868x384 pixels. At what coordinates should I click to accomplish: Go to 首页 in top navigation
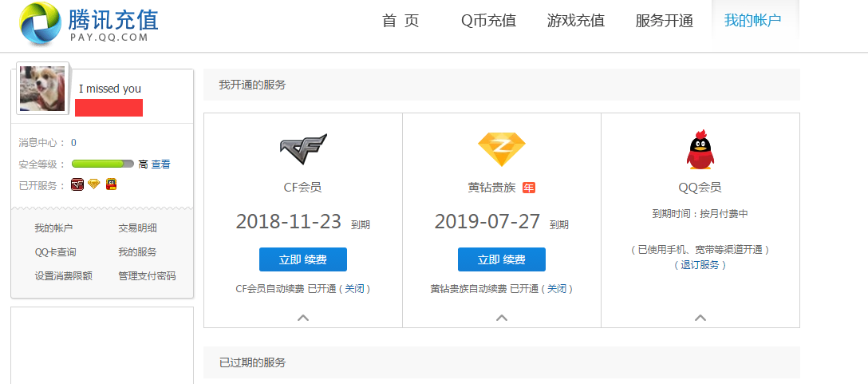400,21
